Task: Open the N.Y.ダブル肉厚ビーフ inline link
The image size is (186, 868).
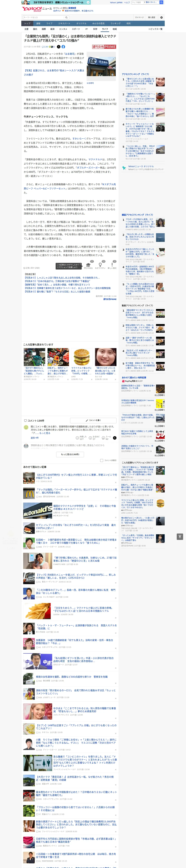Action: pos(70,186)
